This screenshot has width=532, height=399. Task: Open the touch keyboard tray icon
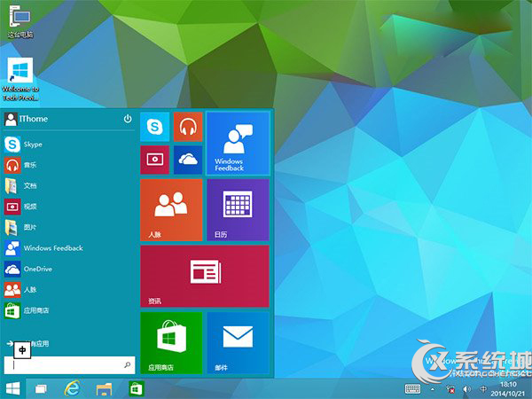coord(412,389)
